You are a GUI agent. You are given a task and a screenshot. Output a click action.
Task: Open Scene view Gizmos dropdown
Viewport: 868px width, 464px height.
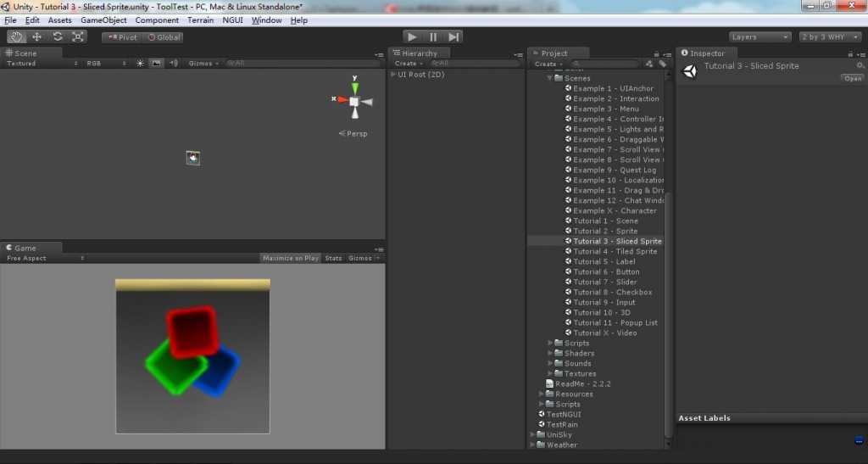pos(203,64)
